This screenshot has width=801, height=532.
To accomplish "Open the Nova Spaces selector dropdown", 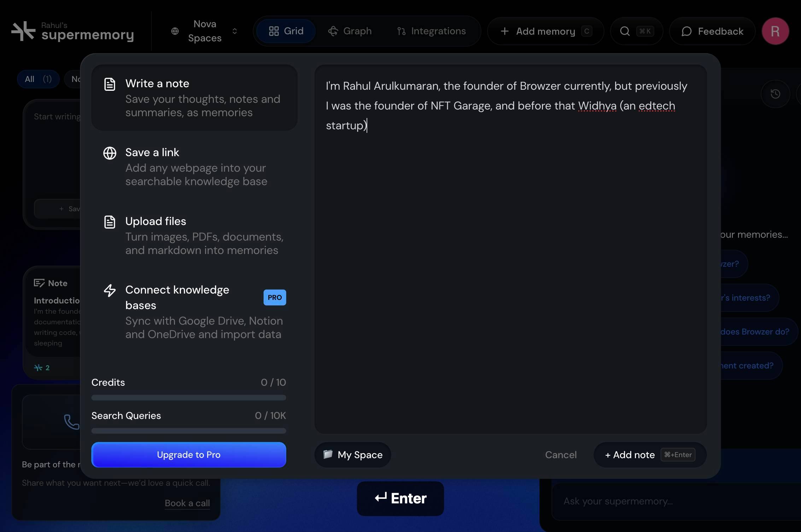I will coord(204,31).
